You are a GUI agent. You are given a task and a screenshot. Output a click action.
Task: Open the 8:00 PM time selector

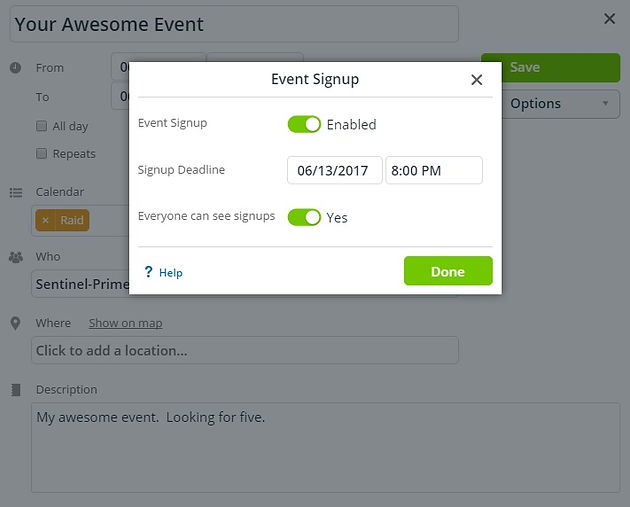tap(434, 170)
